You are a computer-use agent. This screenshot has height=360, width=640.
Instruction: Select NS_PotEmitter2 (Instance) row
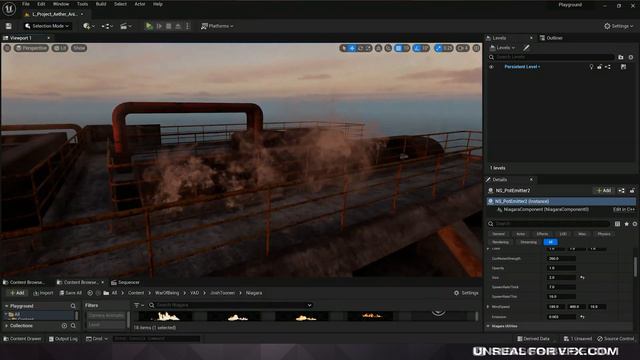pos(561,201)
